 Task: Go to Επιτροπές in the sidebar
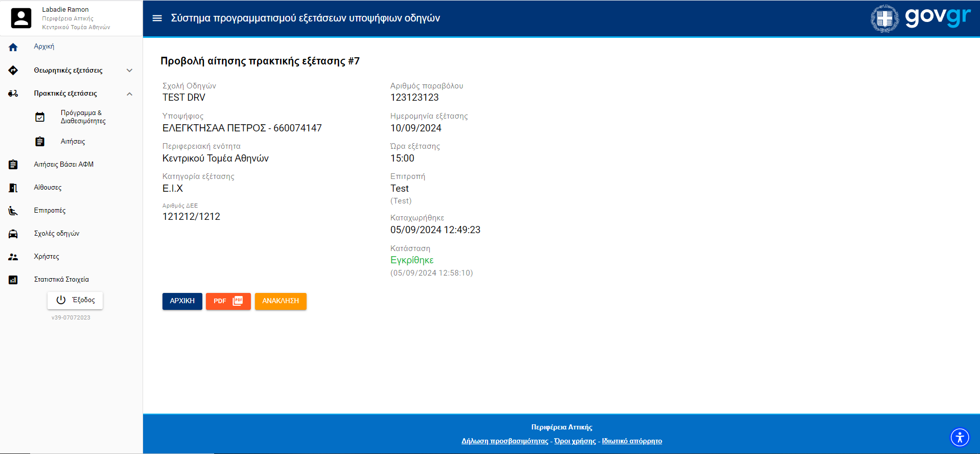pos(50,211)
